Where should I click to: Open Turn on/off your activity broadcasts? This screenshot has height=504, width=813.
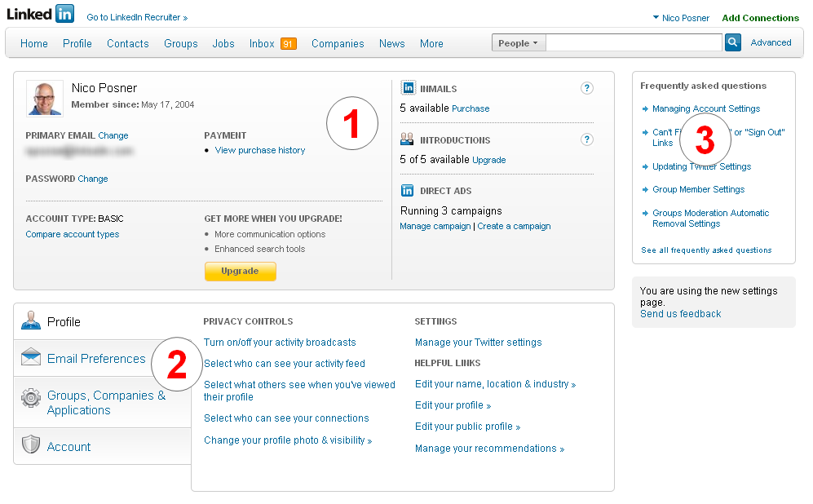(x=280, y=343)
